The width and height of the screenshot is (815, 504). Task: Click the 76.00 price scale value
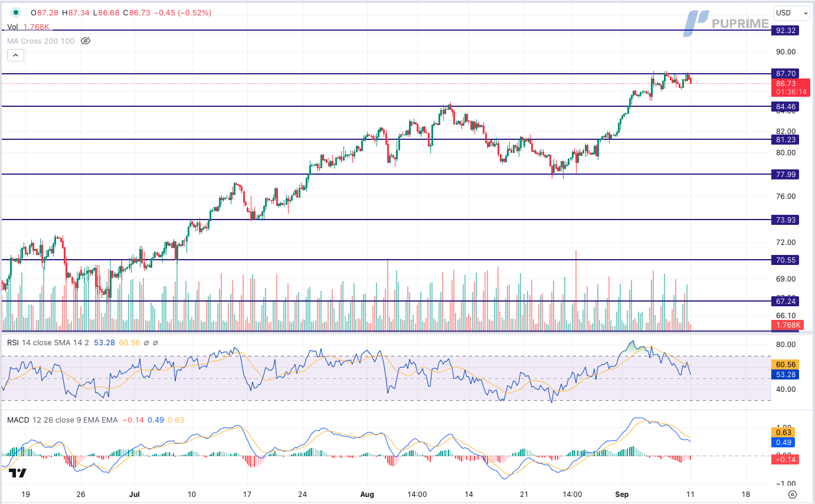(785, 197)
